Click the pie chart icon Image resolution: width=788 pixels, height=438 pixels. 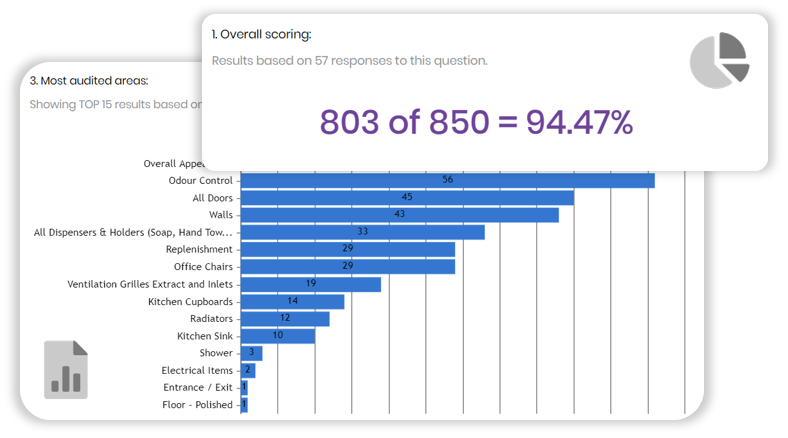[x=719, y=59]
